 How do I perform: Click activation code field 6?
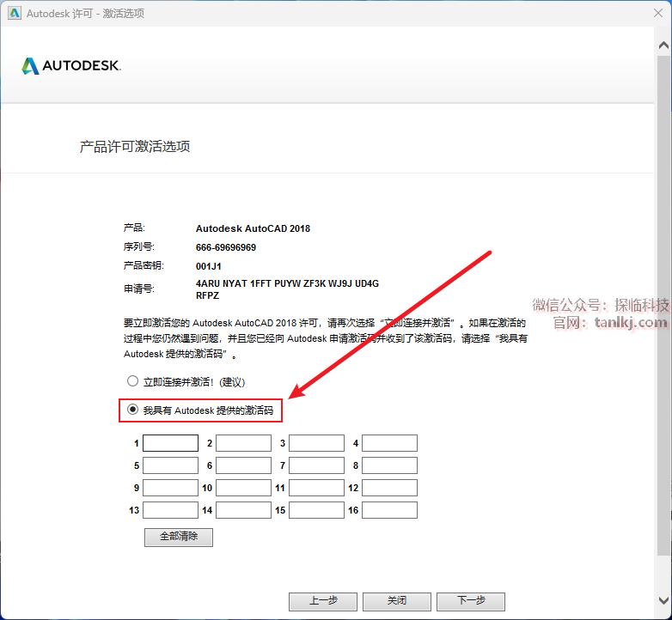pyautogui.click(x=243, y=465)
